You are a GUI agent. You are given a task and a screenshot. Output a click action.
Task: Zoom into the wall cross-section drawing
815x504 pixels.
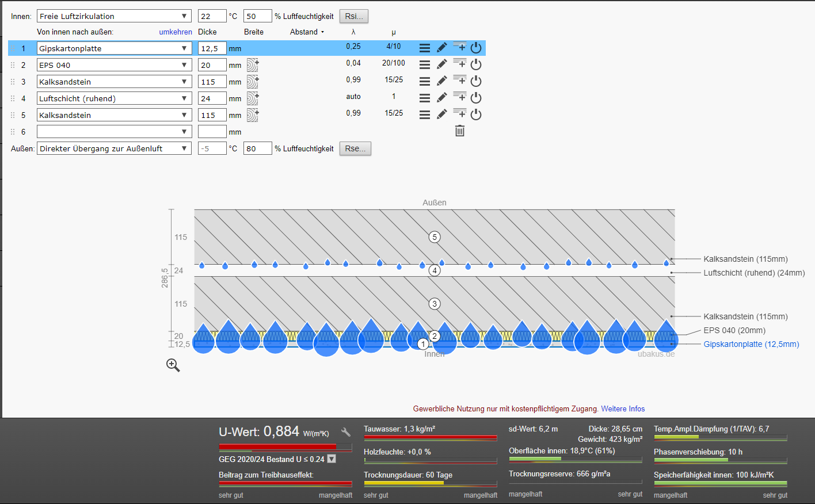point(173,365)
